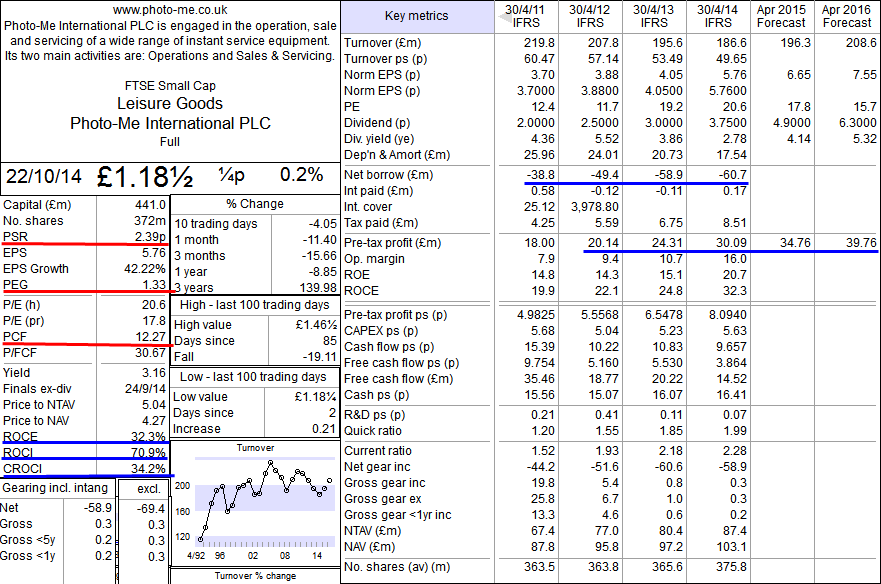Click the underlined PSR metric label
Screen dimensions: 881x584
14,237
